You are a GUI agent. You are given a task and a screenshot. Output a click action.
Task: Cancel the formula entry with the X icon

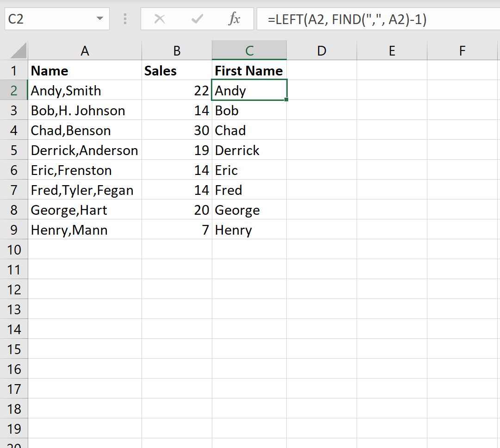coord(160,19)
